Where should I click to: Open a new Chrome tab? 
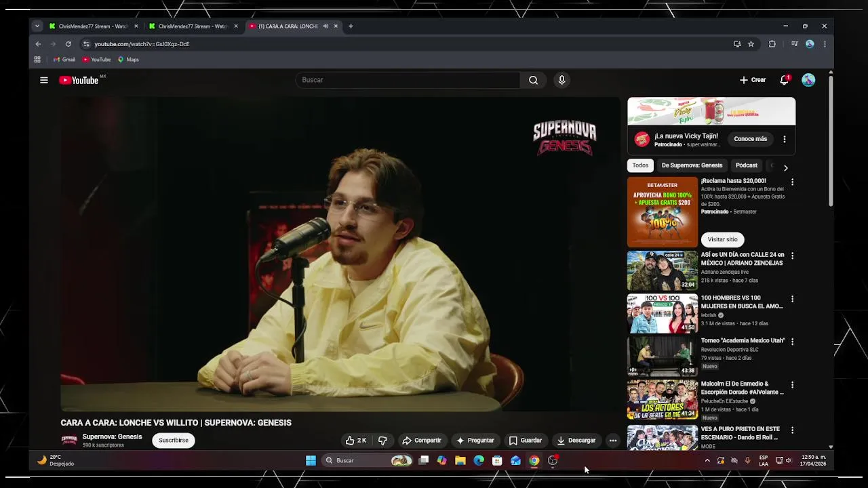coord(351,26)
